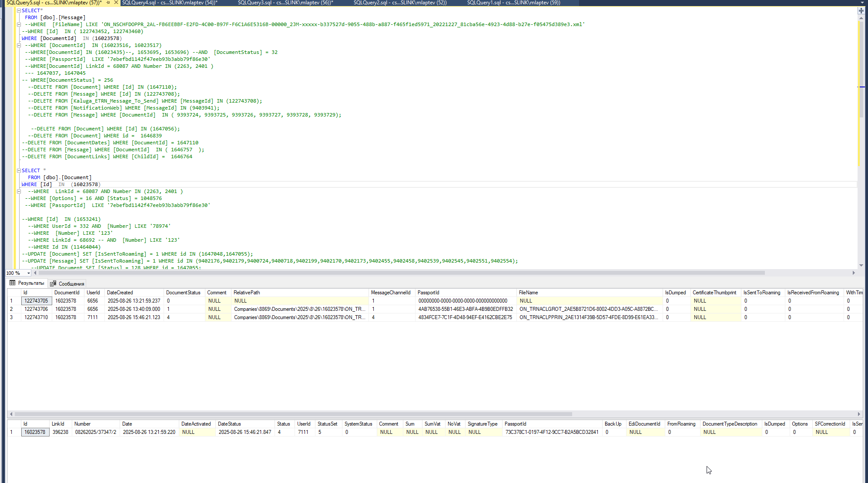Open the 100 % zoom dropdown
Image resolution: width=868 pixels, height=483 pixels.
[x=29, y=273]
